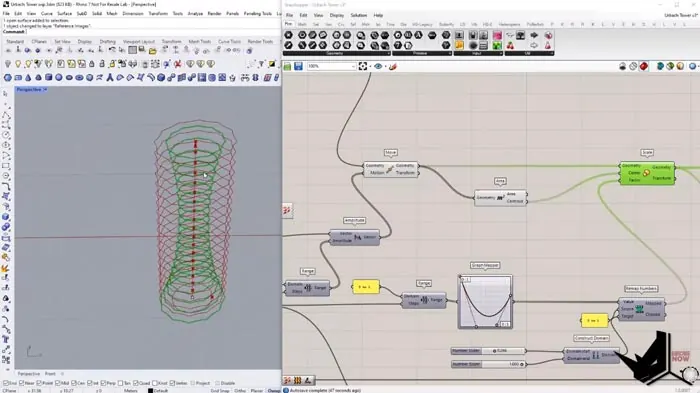Click the red shaded preview mode icon
The height and width of the screenshot is (393, 700).
644,67
